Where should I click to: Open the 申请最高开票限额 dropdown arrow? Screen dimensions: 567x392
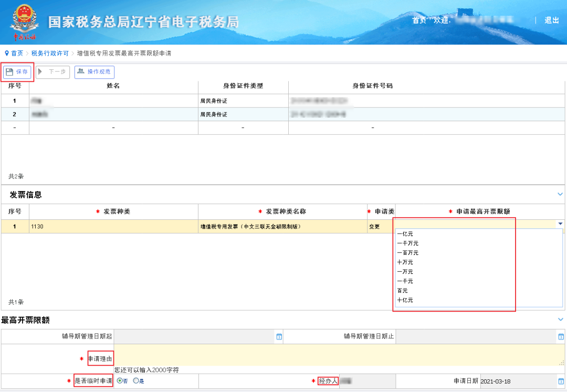tap(560, 224)
